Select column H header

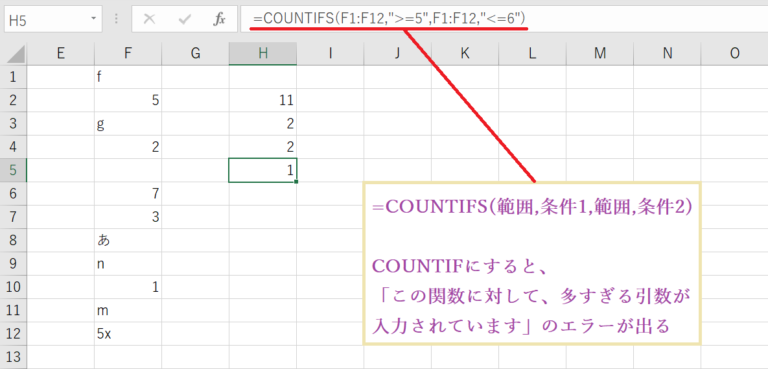(x=263, y=53)
